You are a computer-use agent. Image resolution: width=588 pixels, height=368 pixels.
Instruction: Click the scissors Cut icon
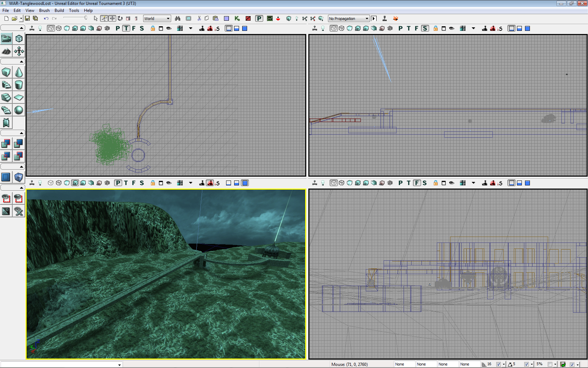199,19
